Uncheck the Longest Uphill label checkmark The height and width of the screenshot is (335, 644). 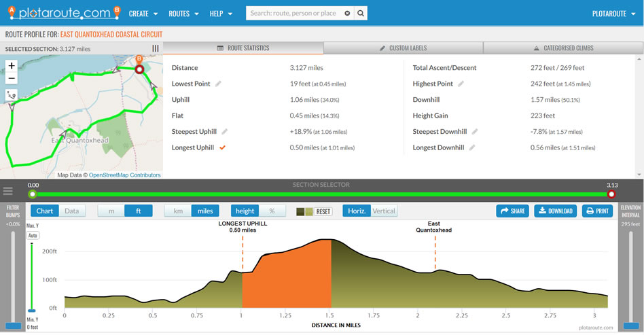222,147
